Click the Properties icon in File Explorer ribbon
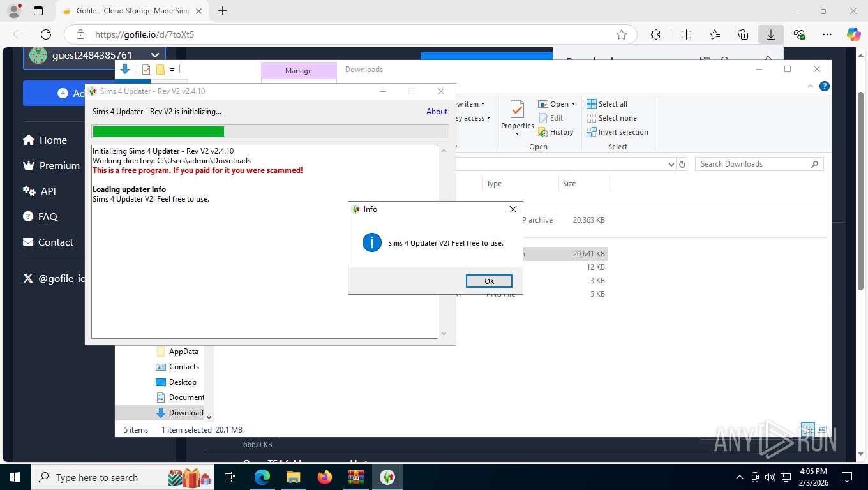This screenshot has width=868, height=490. (517, 110)
